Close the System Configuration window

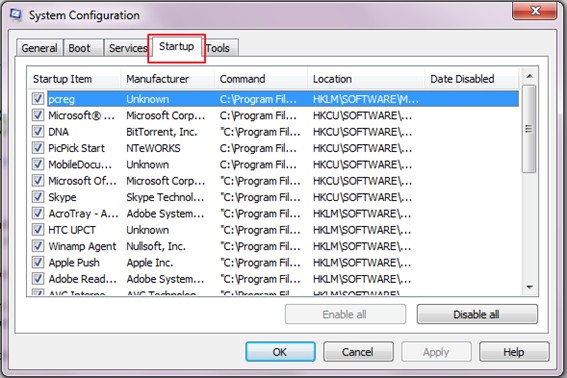[x=535, y=10]
